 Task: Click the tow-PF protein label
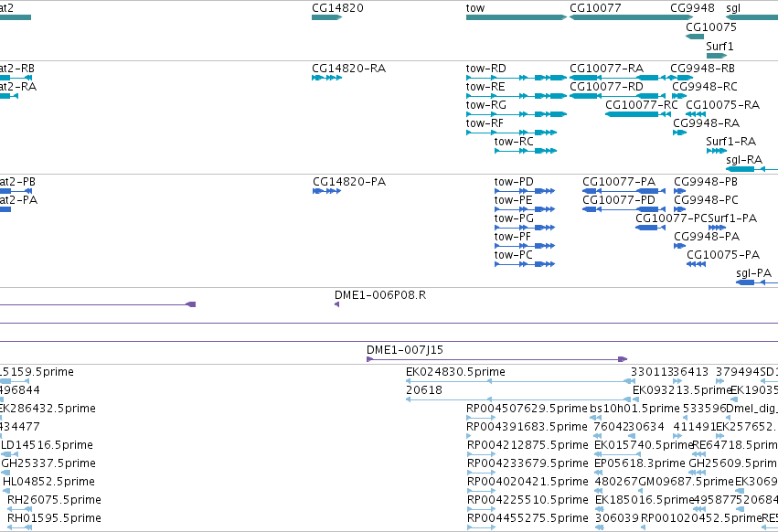[512, 238]
